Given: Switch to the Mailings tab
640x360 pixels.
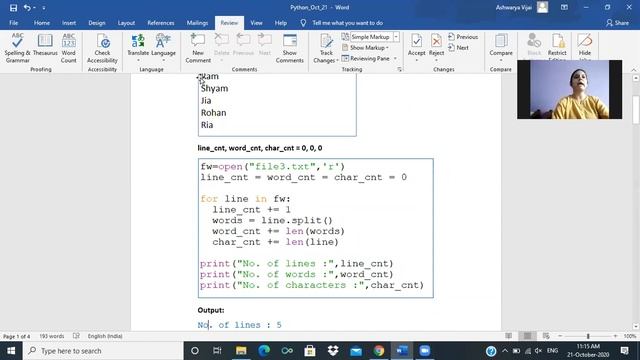Looking at the screenshot, I should [197, 23].
